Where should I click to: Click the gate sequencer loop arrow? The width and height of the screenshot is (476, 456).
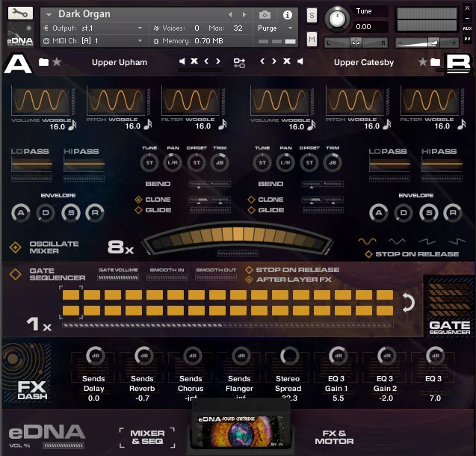pos(408,303)
